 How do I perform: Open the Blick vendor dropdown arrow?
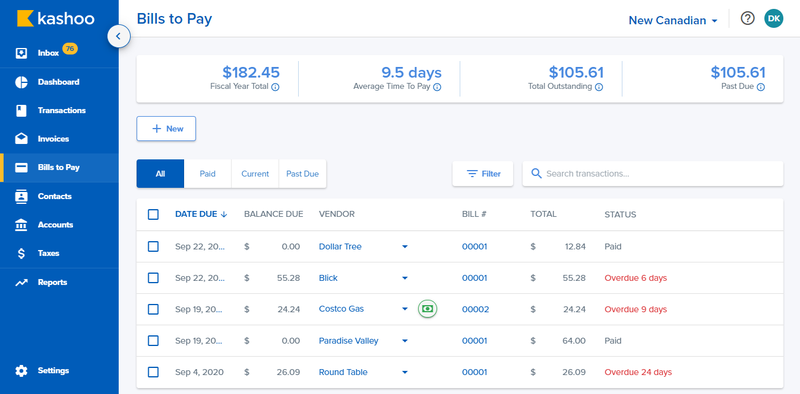(405, 278)
